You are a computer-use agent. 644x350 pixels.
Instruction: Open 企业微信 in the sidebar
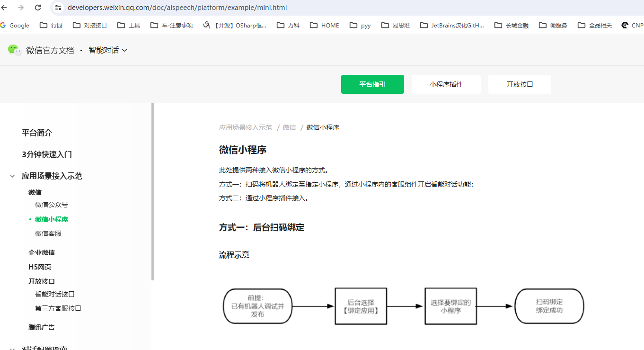[42, 252]
